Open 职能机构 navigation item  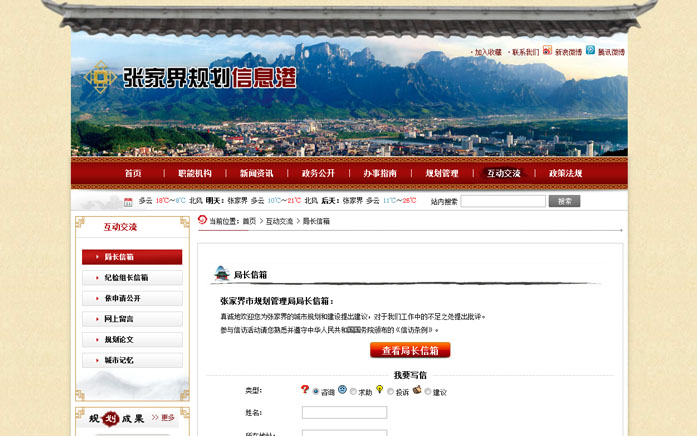click(195, 173)
